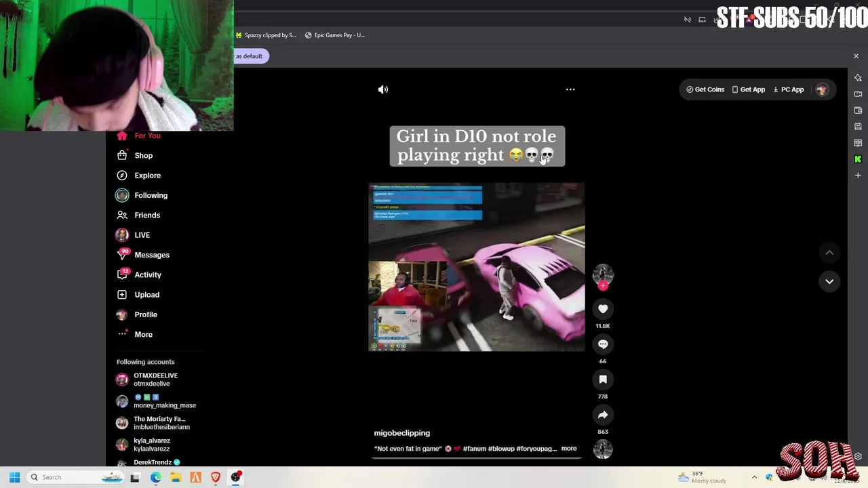The image size is (868, 488).
Task: Open comments via the speech bubble icon
Action: [x=603, y=344]
